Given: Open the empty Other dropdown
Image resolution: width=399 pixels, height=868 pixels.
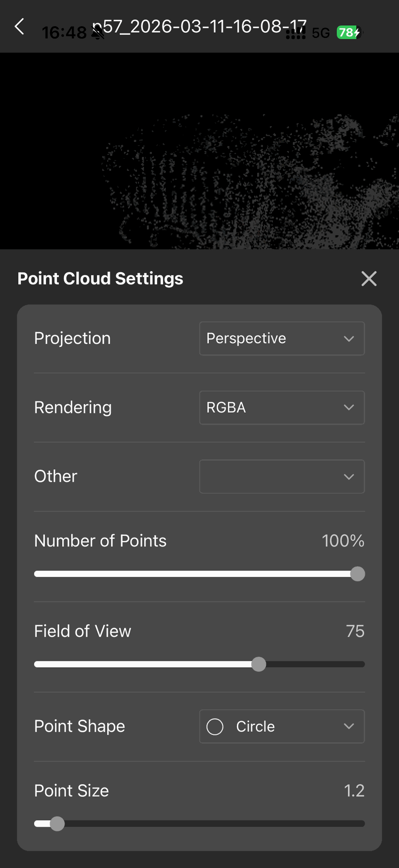Looking at the screenshot, I should click(x=282, y=476).
